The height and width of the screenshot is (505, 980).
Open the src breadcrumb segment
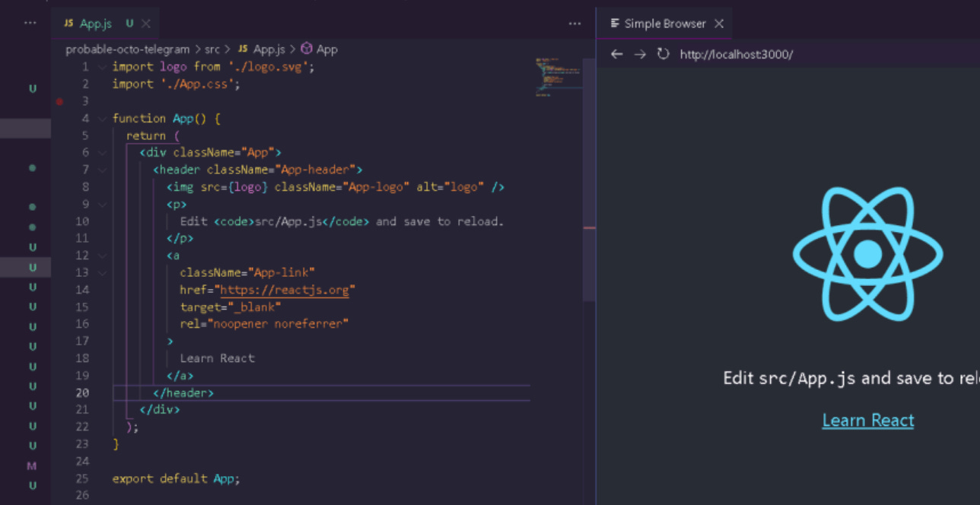point(212,49)
